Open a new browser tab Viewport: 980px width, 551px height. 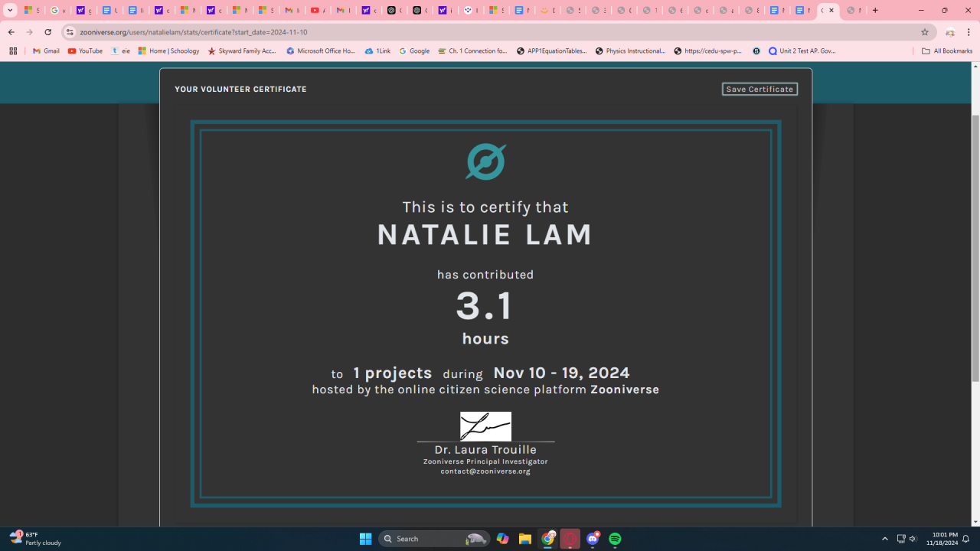(x=875, y=11)
